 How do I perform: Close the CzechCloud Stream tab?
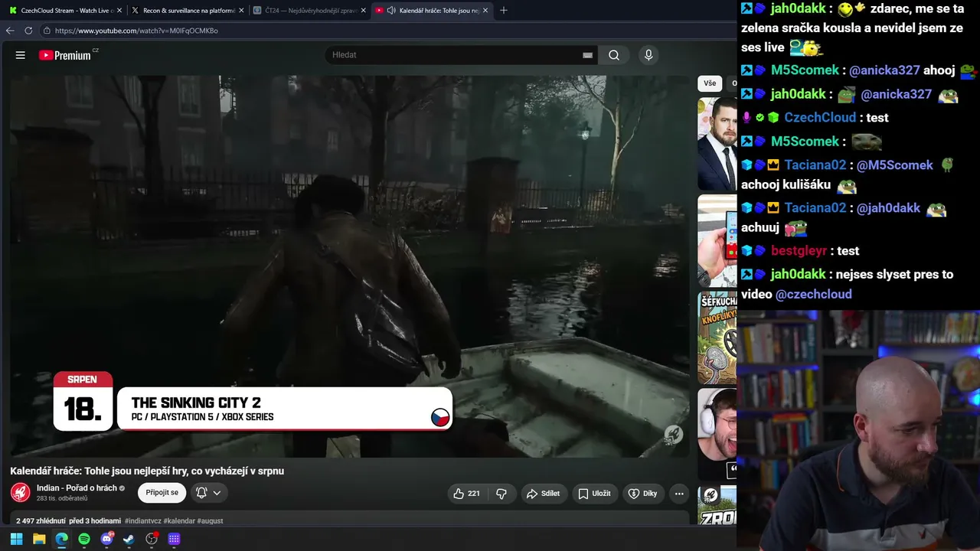119,11
